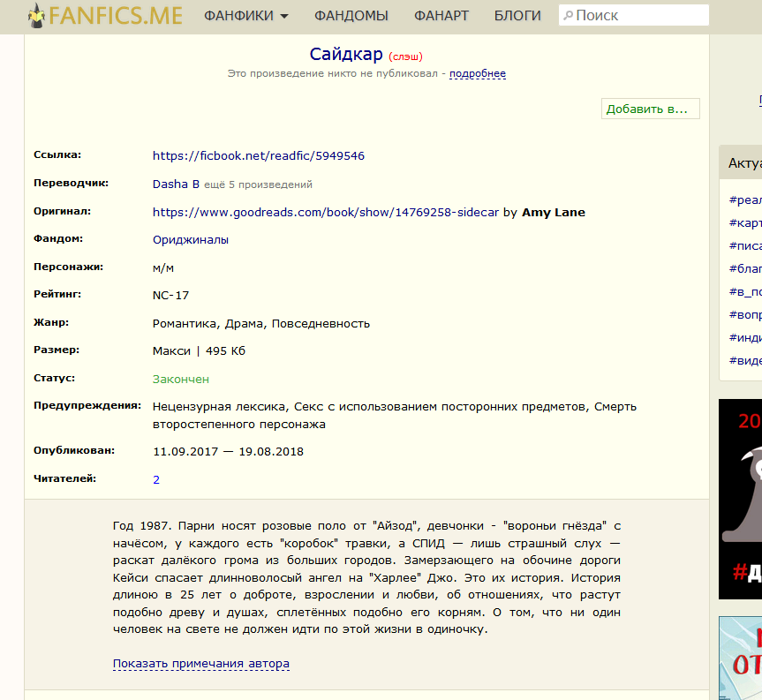
Task: Open the ФАНДОМЫ menu item
Action: (x=351, y=16)
